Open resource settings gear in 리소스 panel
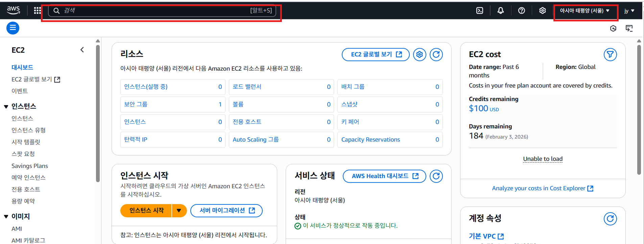644x244 pixels. pos(420,54)
